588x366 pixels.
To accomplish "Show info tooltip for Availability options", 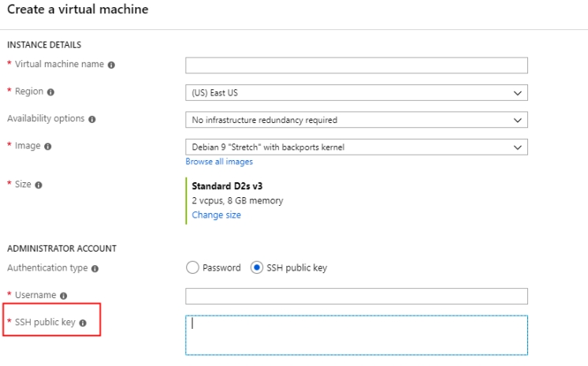I will (92, 119).
